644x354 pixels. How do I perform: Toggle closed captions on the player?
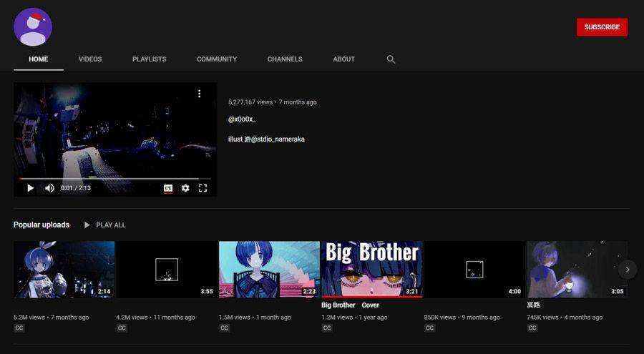tap(168, 188)
